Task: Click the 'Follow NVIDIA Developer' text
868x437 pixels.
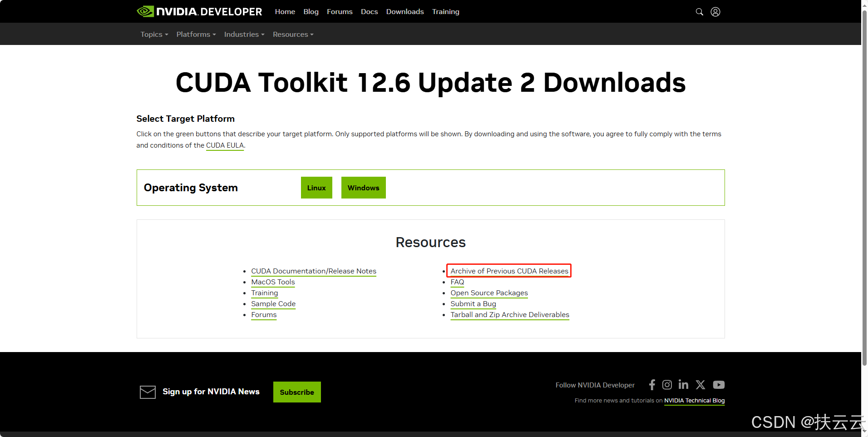Action: [595, 385]
